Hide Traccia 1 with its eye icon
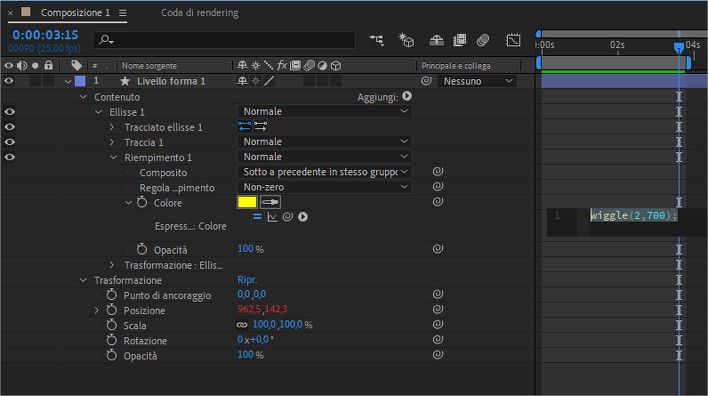 click(x=9, y=142)
